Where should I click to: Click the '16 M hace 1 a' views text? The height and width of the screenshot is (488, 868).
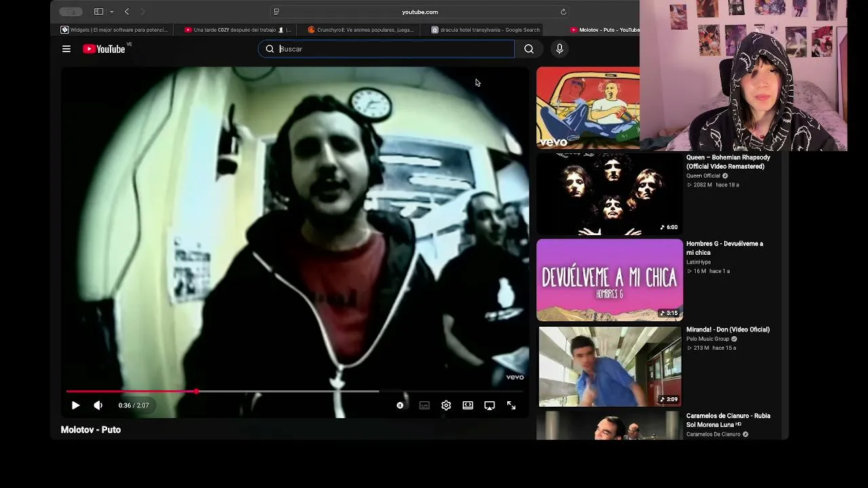[709, 271]
